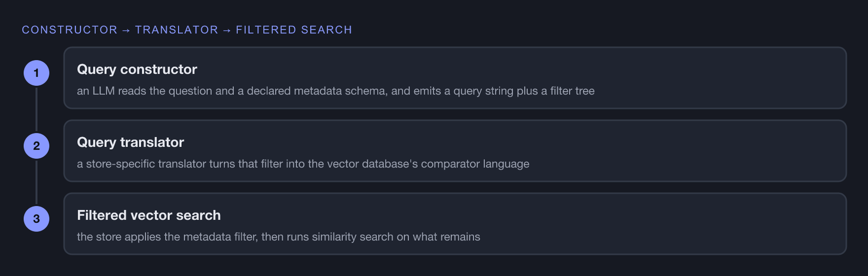The image size is (868, 276).
Task: Click the step 1 circle badge
Action: (x=36, y=73)
